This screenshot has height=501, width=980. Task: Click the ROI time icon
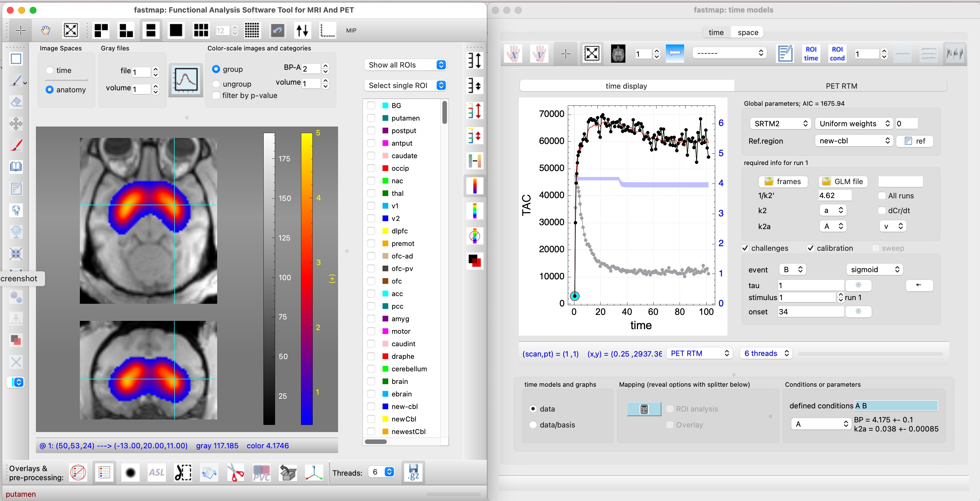click(x=811, y=54)
